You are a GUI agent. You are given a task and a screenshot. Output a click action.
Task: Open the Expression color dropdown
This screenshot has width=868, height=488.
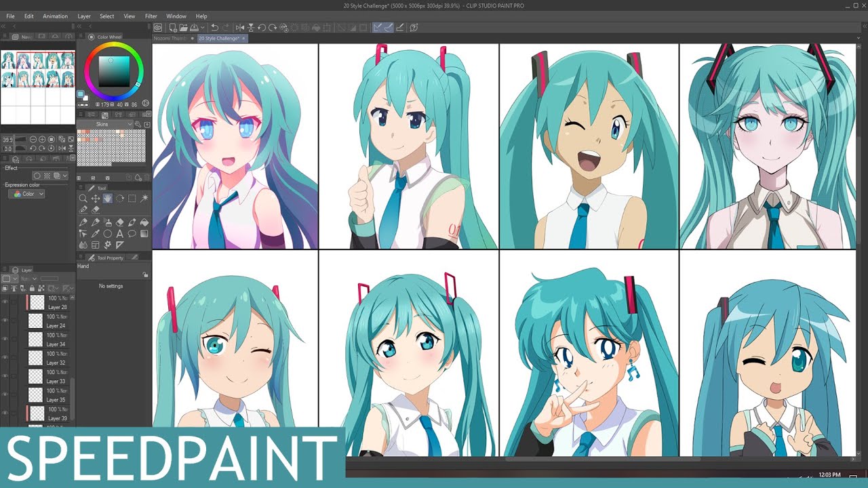click(27, 194)
